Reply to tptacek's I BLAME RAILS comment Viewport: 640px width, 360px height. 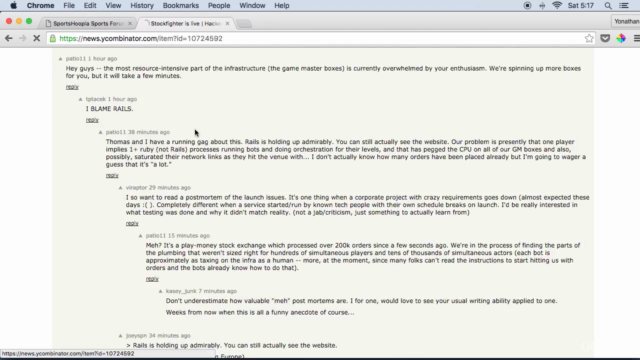92,120
